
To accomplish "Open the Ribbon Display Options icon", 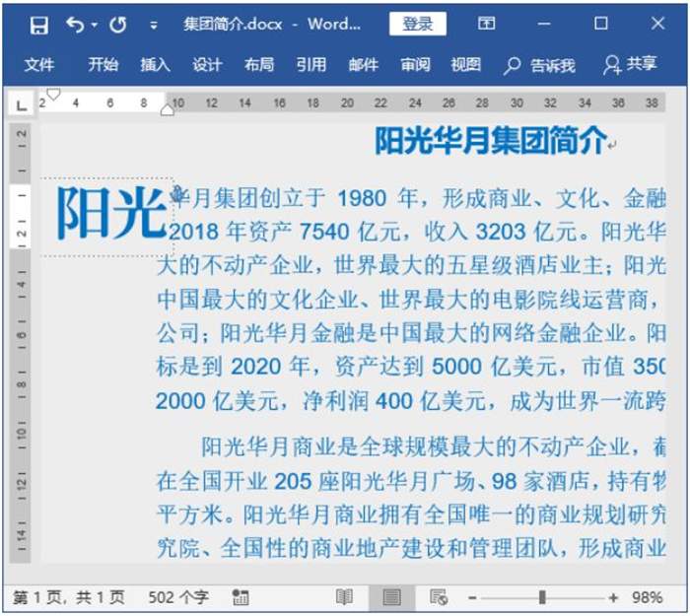I will 486,24.
